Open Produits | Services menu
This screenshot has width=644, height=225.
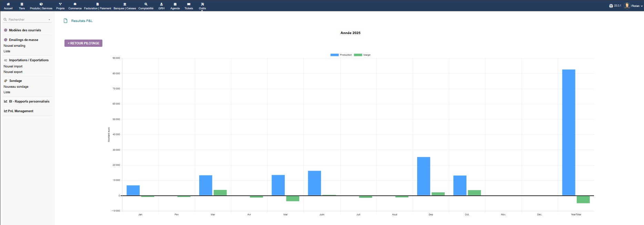click(41, 6)
